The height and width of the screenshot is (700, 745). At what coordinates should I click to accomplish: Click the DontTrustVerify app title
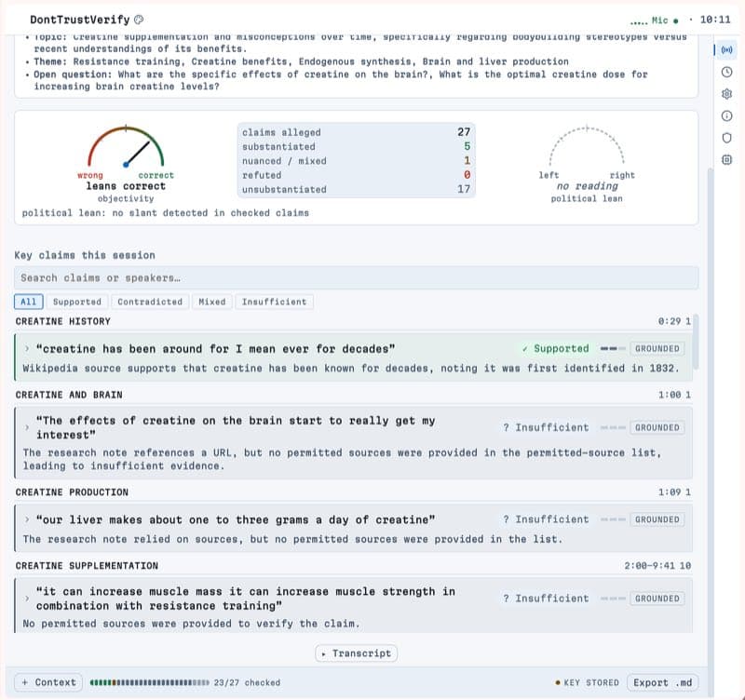(x=79, y=20)
